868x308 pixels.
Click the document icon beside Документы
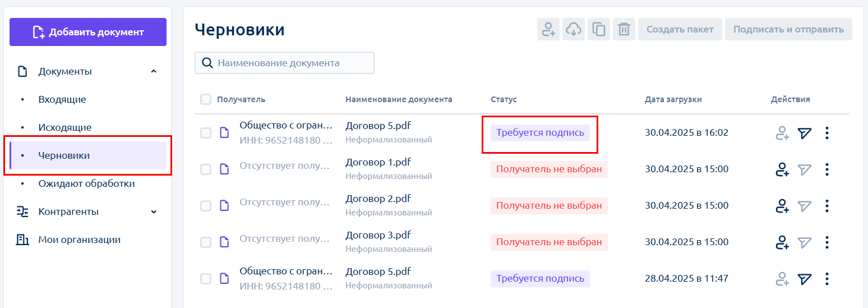[22, 71]
